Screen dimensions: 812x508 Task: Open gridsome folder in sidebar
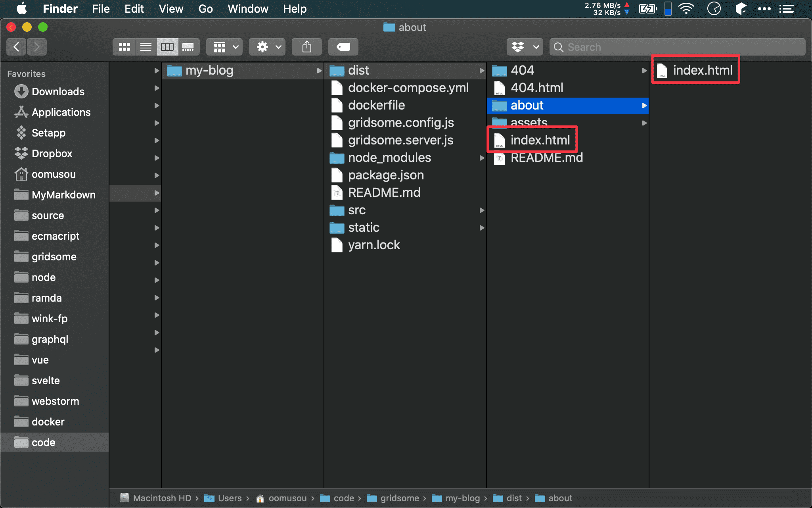(x=54, y=257)
